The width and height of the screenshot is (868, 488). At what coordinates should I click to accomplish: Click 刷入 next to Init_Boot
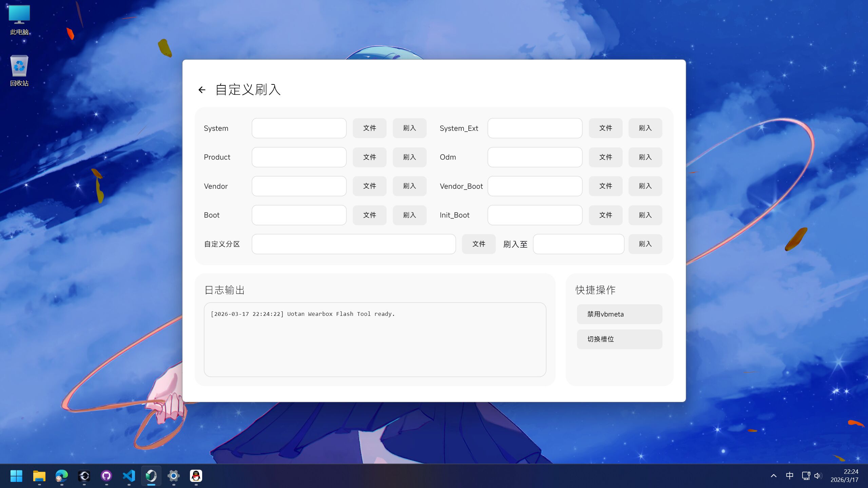tap(645, 215)
